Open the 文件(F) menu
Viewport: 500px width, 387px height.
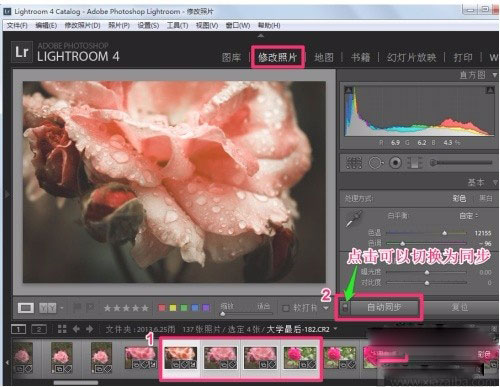click(17, 25)
